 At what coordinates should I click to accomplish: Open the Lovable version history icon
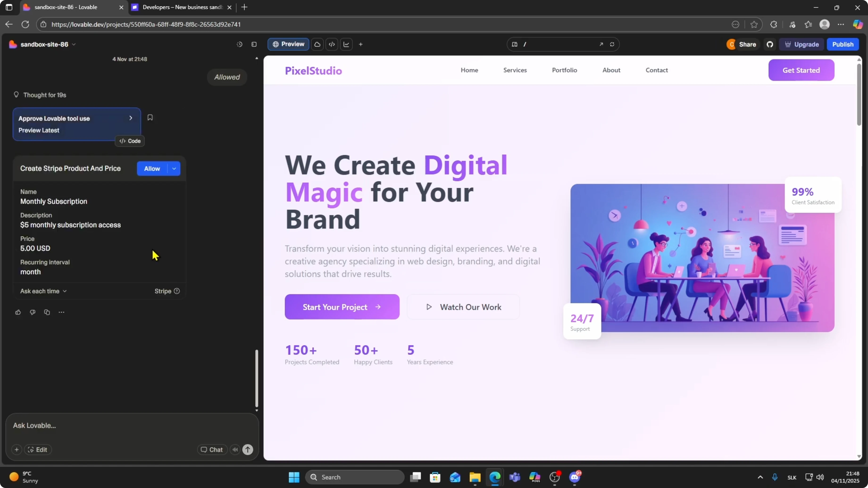tap(239, 45)
